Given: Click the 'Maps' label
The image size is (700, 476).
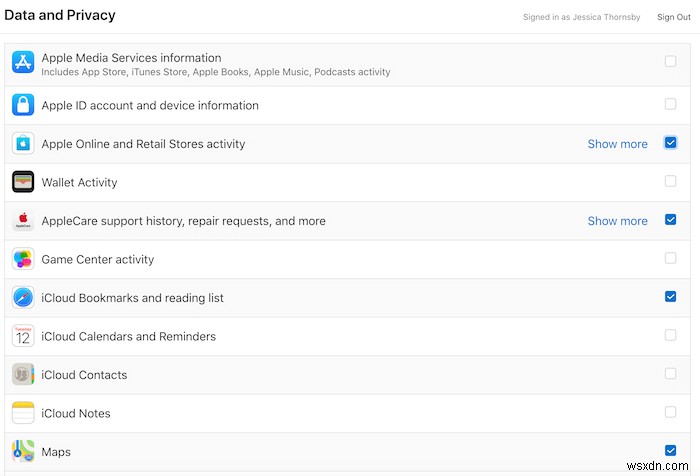Looking at the screenshot, I should click(56, 452).
